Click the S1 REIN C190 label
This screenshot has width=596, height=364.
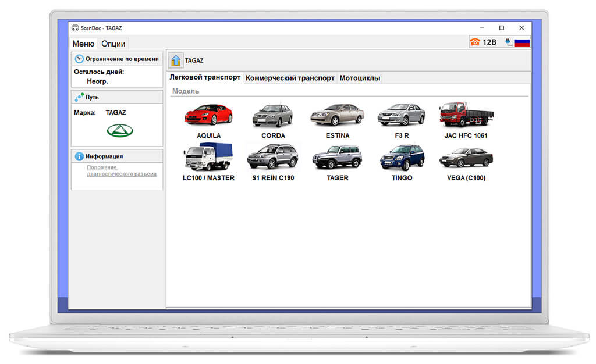point(273,177)
